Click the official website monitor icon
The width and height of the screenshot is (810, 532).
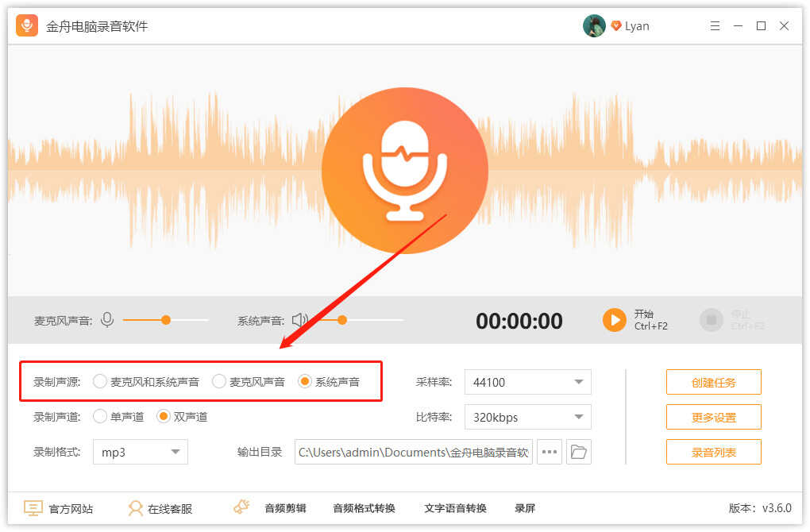[33, 508]
